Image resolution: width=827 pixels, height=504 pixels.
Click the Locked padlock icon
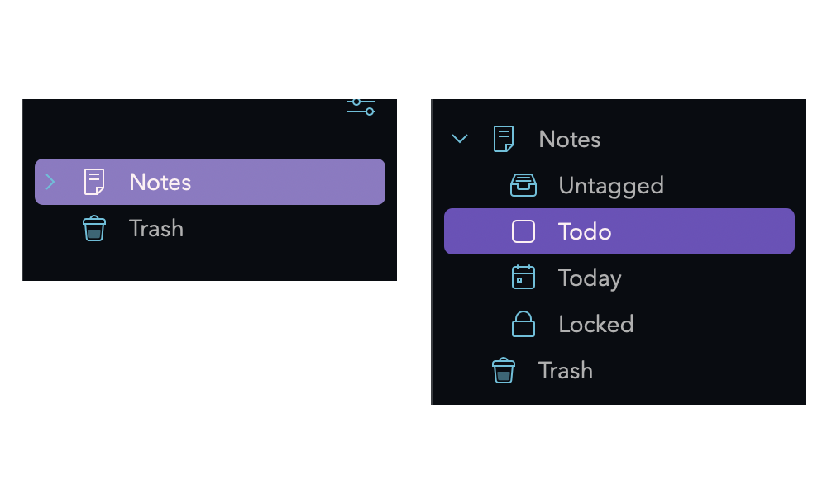point(523,324)
